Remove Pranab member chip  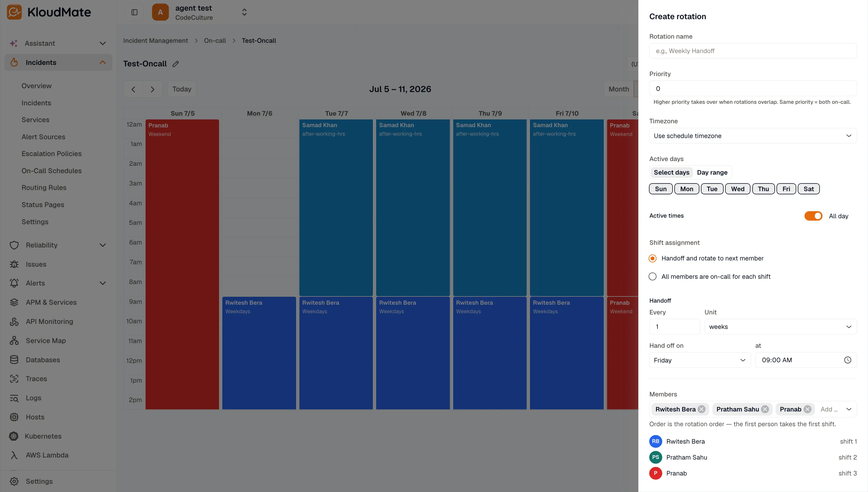coord(807,409)
